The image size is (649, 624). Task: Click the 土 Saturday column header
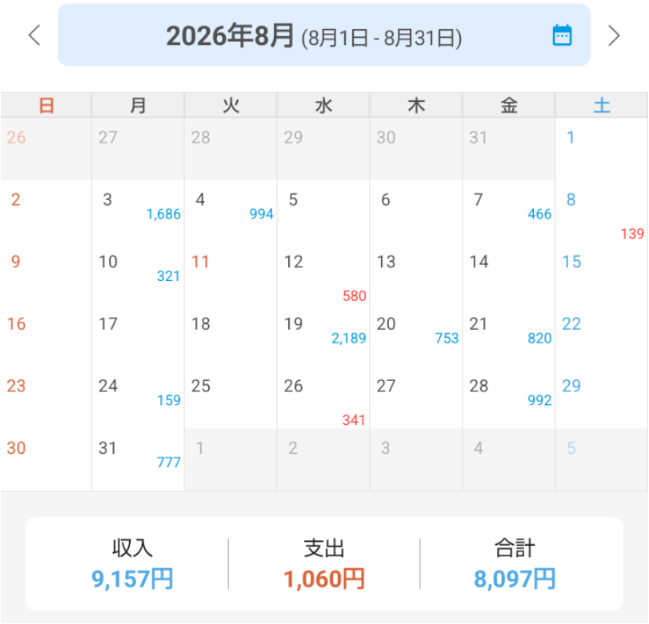601,105
